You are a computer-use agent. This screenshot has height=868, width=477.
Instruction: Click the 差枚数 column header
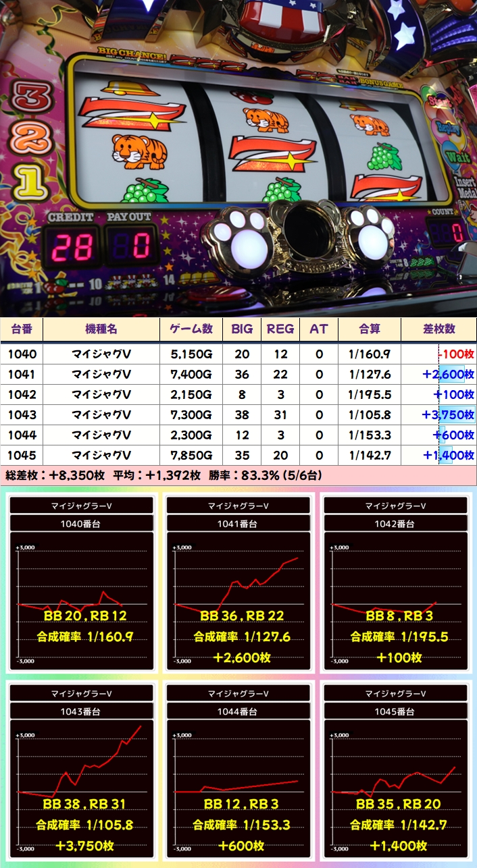438,329
